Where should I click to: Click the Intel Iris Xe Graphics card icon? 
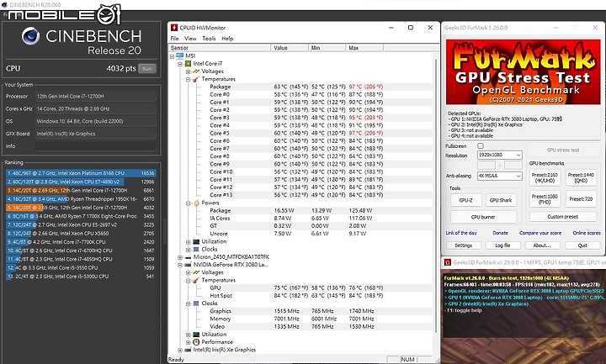click(188, 350)
